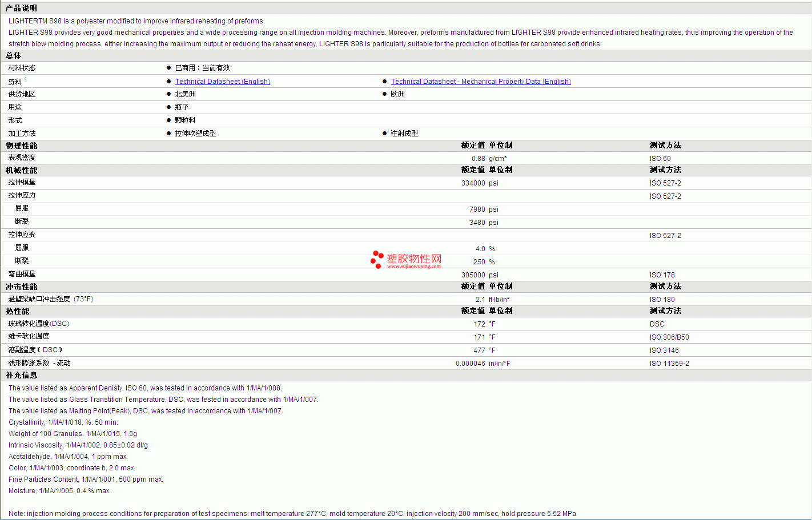The height and width of the screenshot is (520, 812).
Task: Click the 机械性能 section header
Action: pos(22,170)
